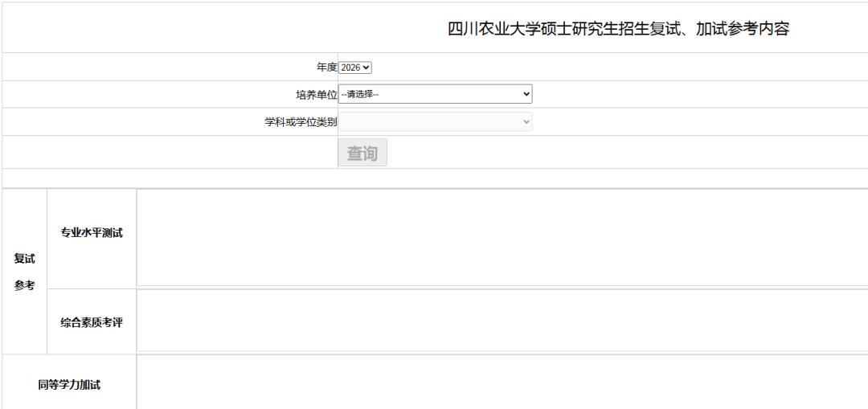
Task: Click the 年度 field label
Action: coord(326,68)
